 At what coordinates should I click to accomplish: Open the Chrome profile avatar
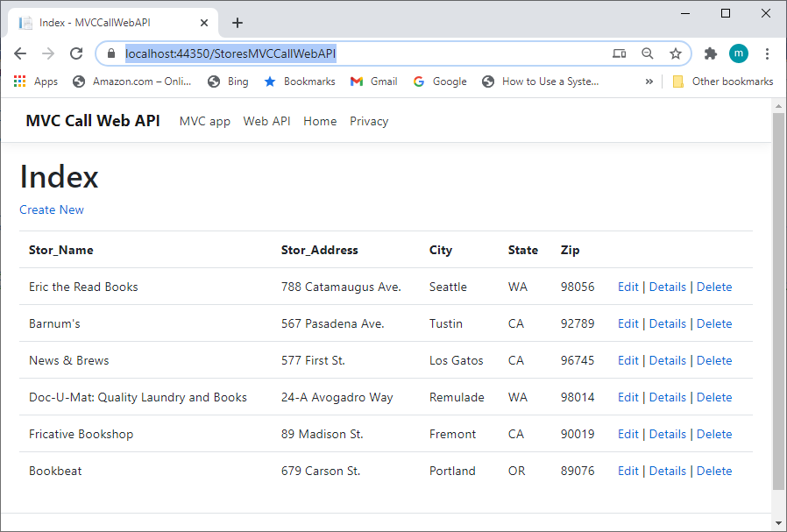click(x=739, y=53)
